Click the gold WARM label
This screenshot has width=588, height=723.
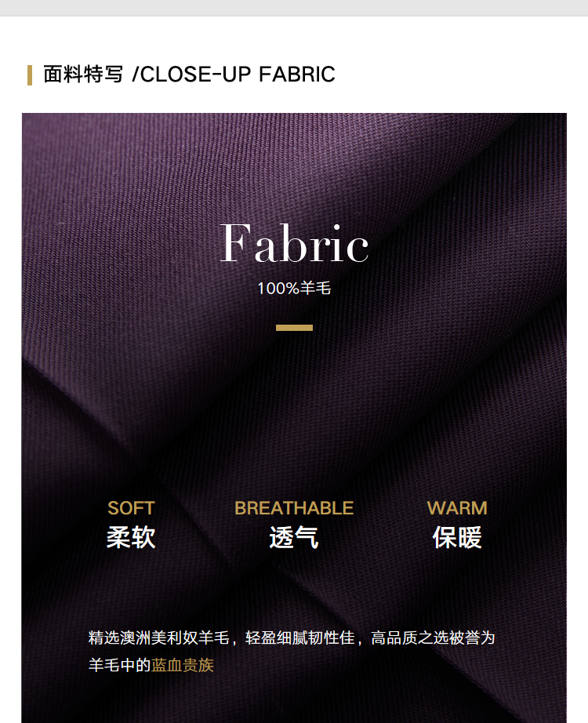click(457, 508)
